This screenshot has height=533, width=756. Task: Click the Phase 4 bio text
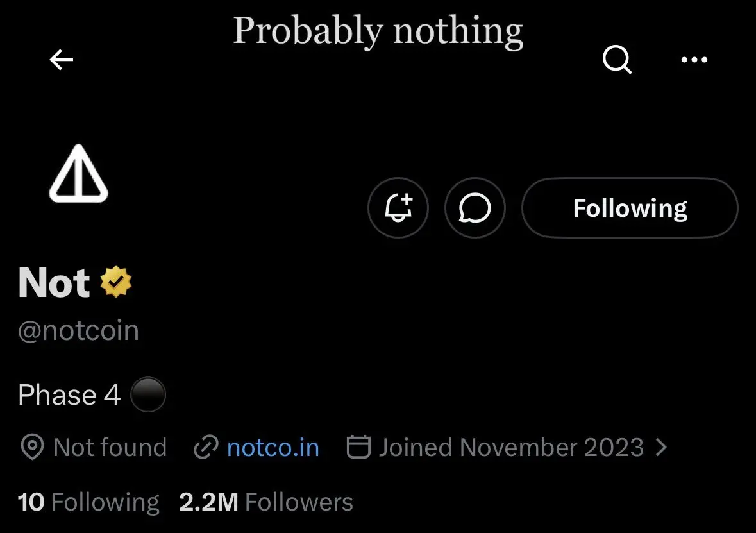[x=69, y=395]
